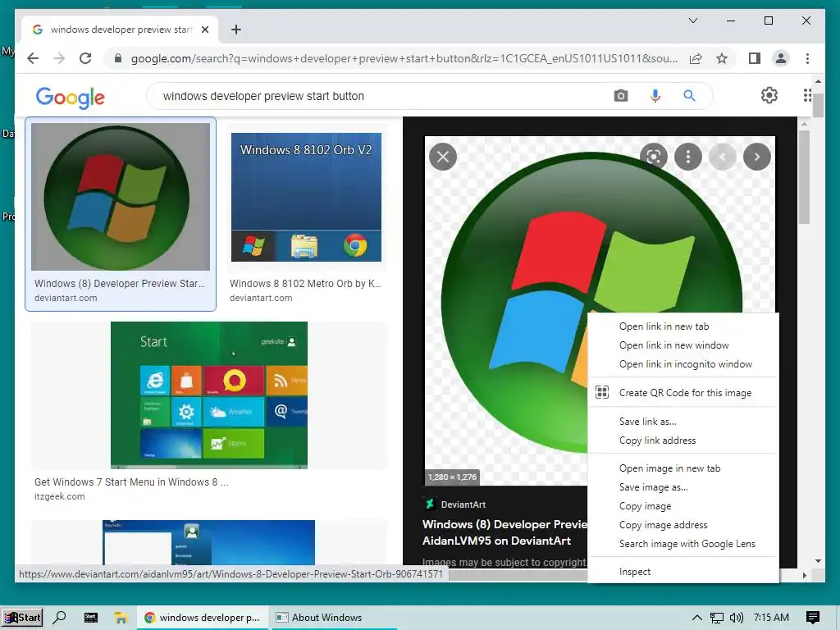The width and height of the screenshot is (840, 630).
Task: Click the Google logo
Action: pyautogui.click(x=71, y=97)
